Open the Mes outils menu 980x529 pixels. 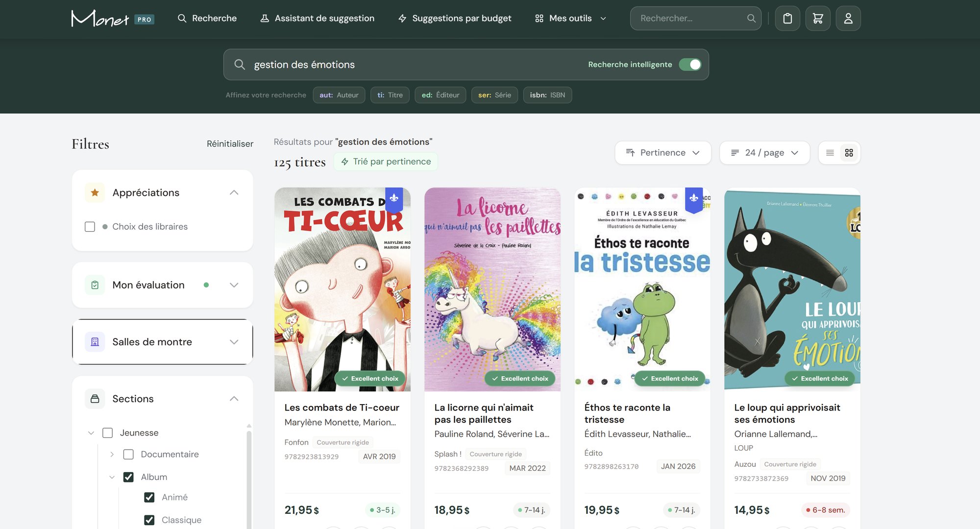point(571,18)
